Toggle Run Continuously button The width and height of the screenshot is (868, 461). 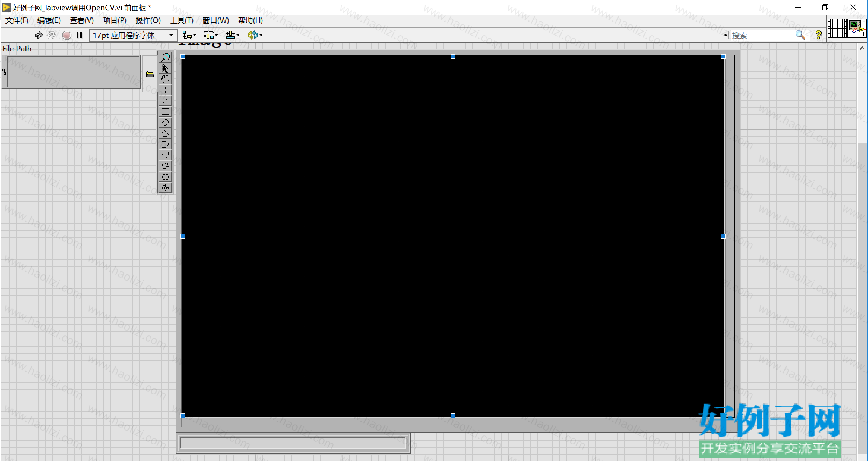52,35
